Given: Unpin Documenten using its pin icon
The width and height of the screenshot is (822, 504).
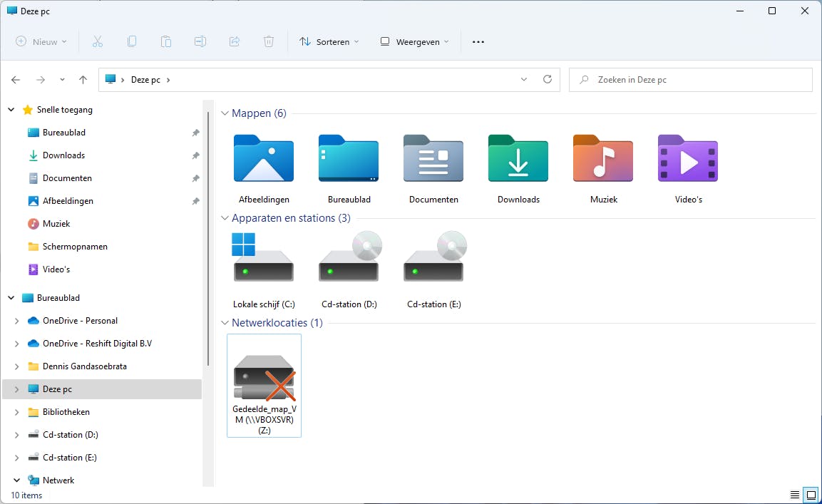Looking at the screenshot, I should point(195,178).
